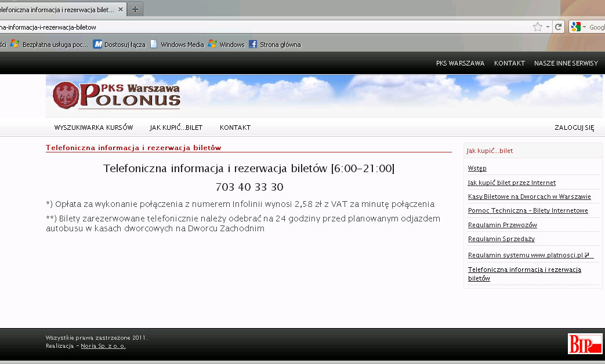
Task: Open Jak kupić bilet przez Internet link
Action: 512,183
